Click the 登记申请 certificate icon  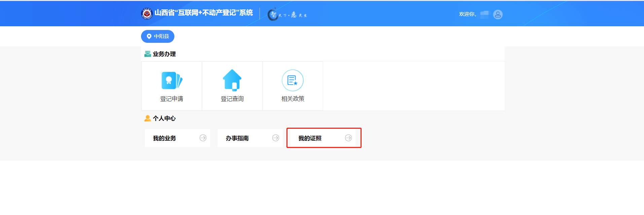(172, 81)
